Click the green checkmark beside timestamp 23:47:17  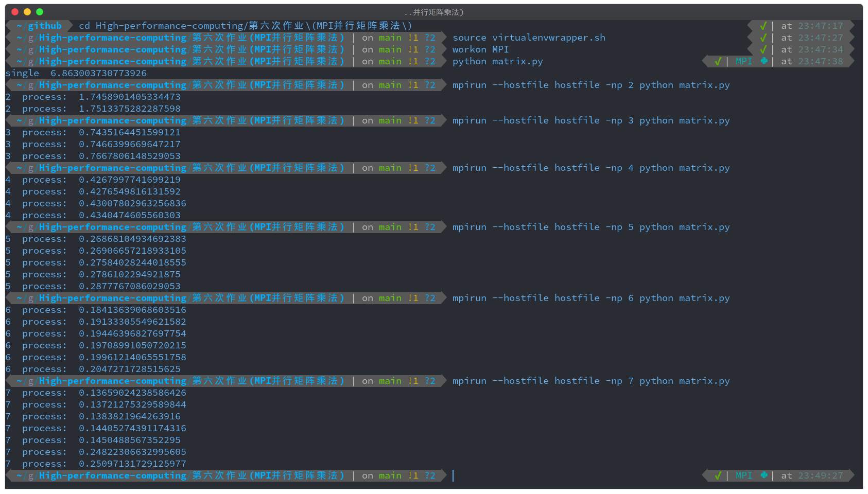pyautogui.click(x=763, y=26)
